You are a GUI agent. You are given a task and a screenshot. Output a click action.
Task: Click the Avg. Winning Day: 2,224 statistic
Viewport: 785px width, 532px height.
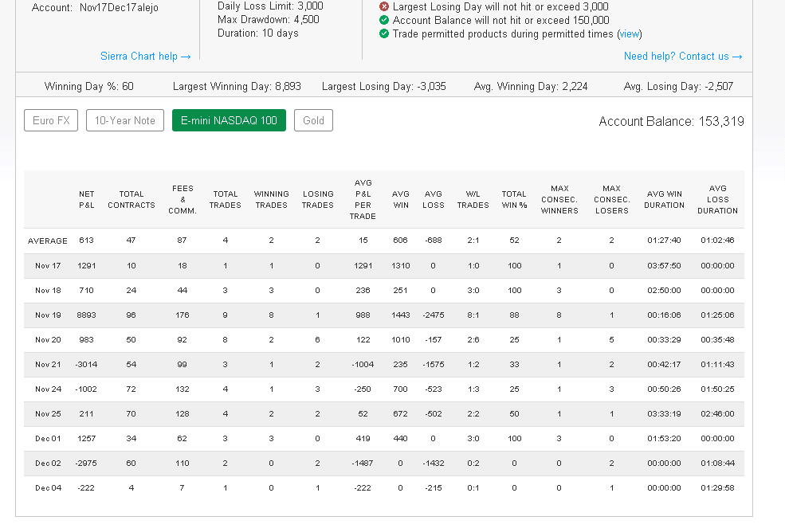[x=531, y=86]
